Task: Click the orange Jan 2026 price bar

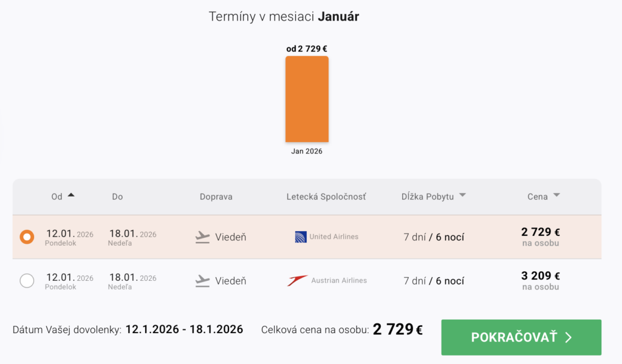Action: pos(307,99)
